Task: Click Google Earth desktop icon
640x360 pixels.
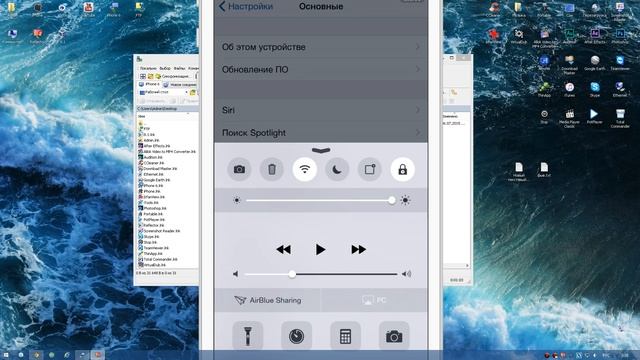Action: (595, 62)
